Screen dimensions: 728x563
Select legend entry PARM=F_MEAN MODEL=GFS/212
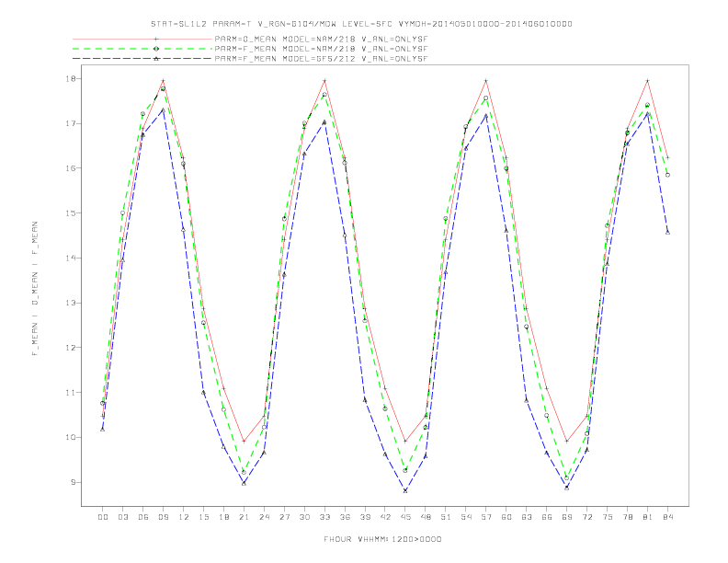tap(321, 59)
